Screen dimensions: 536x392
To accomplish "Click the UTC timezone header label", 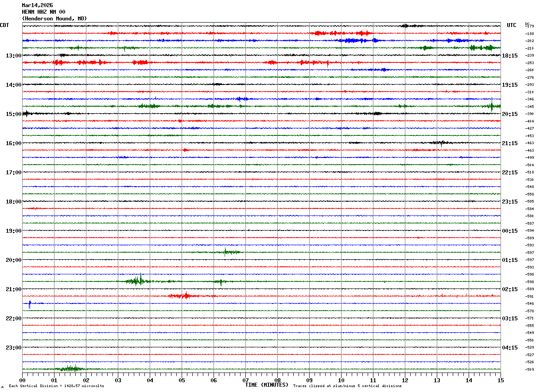I will click(x=512, y=25).
